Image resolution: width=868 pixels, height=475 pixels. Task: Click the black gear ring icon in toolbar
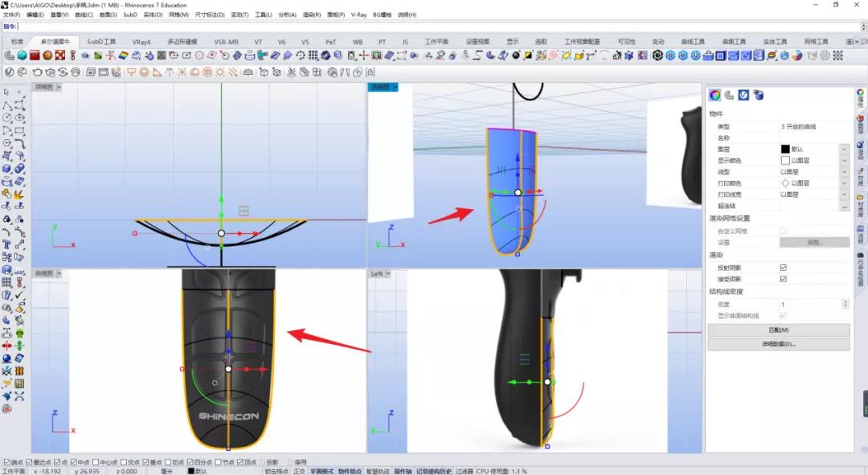[657, 55]
